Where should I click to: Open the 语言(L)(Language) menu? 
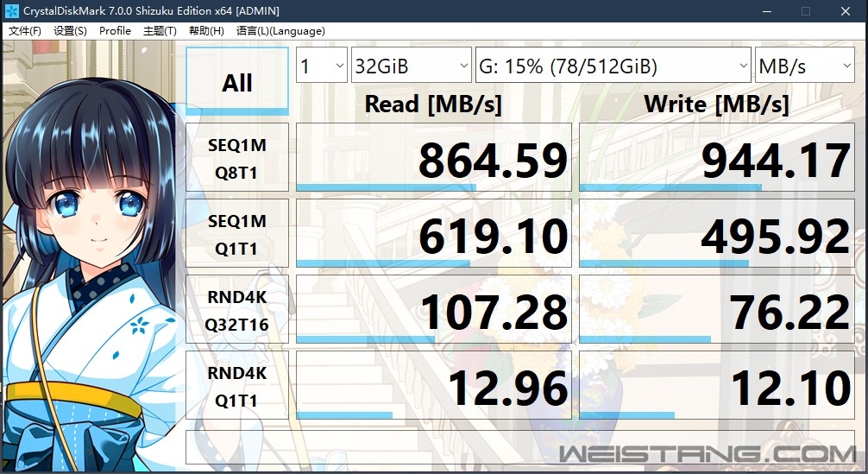click(x=280, y=31)
